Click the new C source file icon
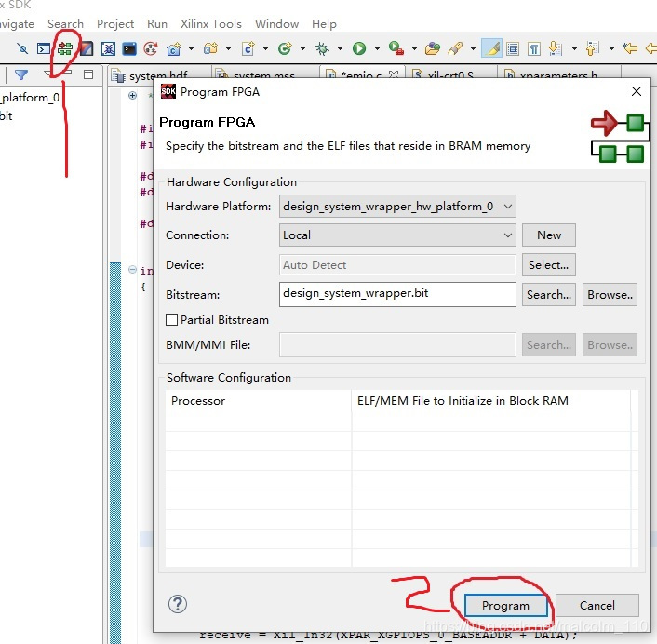 248,49
